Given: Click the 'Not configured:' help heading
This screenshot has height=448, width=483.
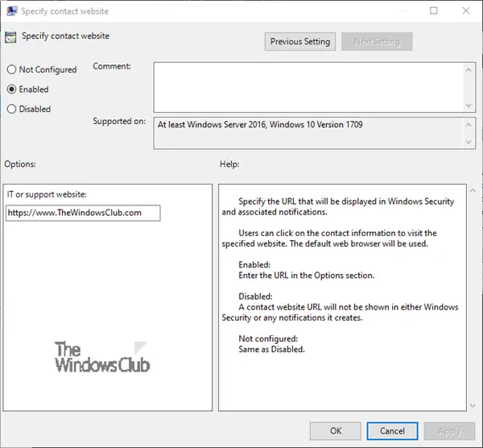Looking at the screenshot, I should pyautogui.click(x=268, y=338).
